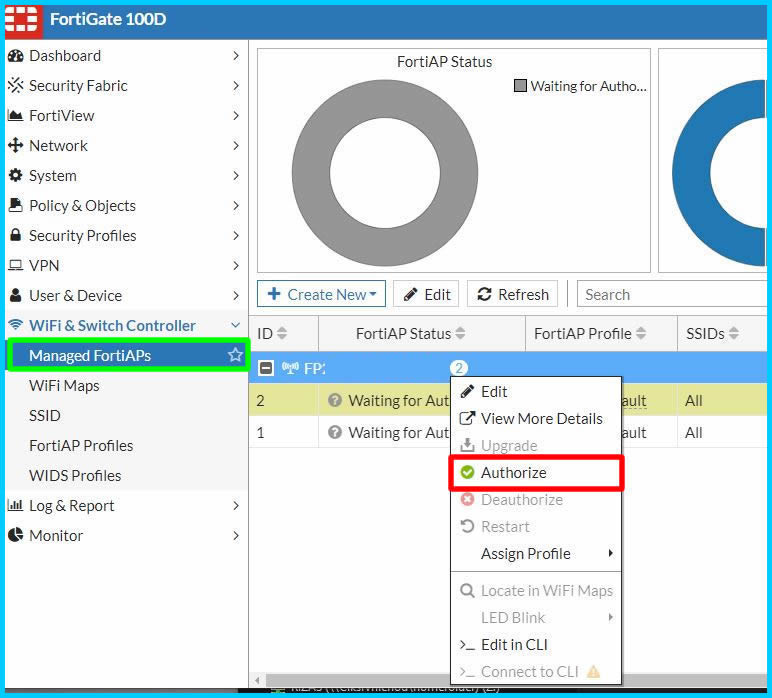Click the Fortinet logo icon
The height and width of the screenshot is (698, 772).
[x=22, y=20]
